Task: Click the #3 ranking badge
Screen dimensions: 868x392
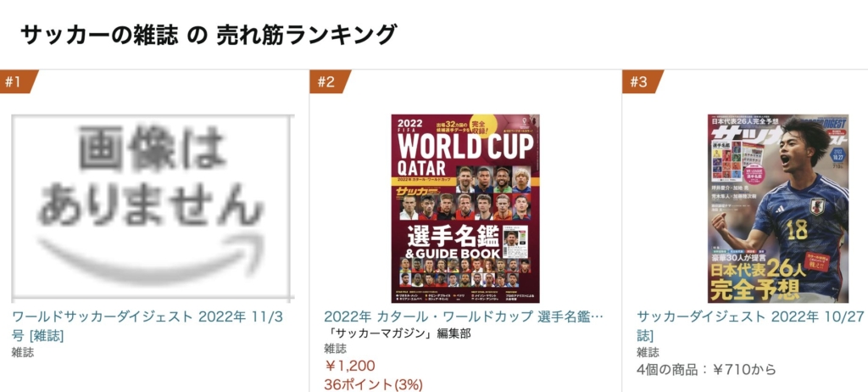Action: 642,81
